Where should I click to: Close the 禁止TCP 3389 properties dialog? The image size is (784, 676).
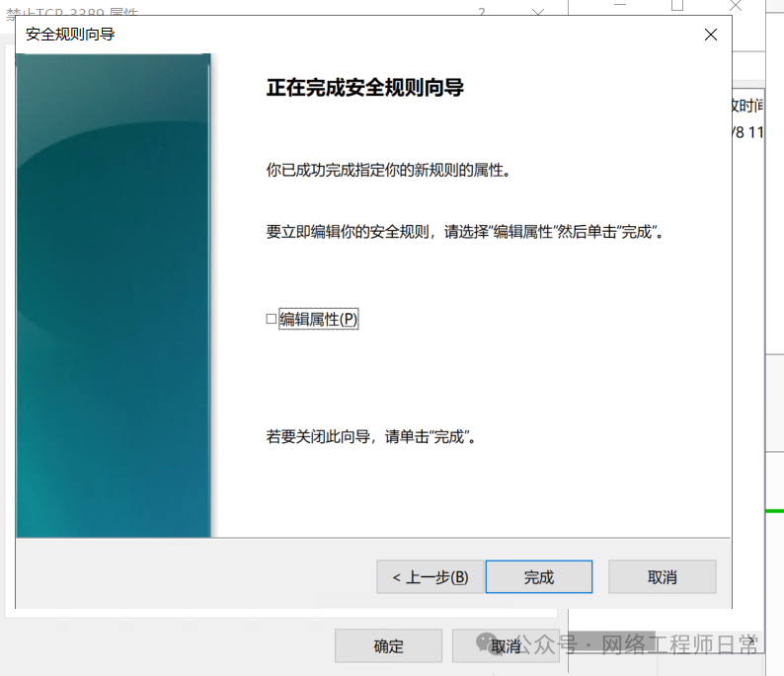tap(538, 12)
